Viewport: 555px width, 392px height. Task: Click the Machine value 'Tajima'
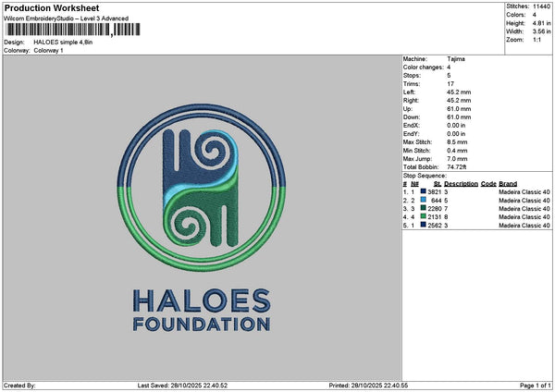pos(456,59)
